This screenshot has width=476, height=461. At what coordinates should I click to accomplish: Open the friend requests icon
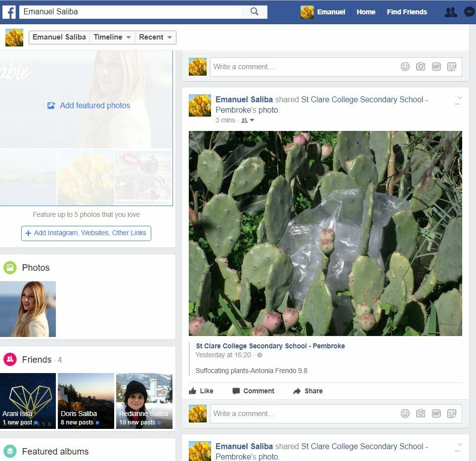(450, 12)
